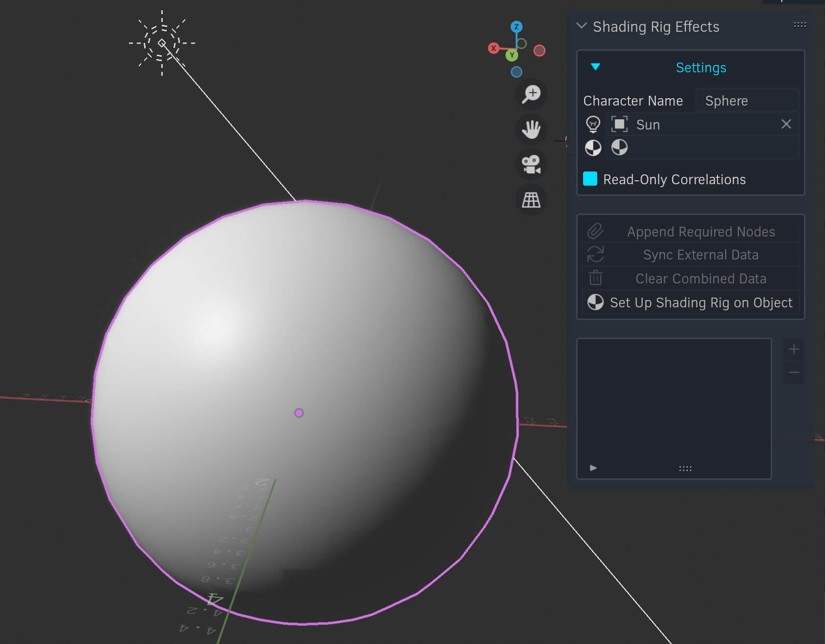Toggle Read-Only Correlations checkbox

tap(590, 179)
